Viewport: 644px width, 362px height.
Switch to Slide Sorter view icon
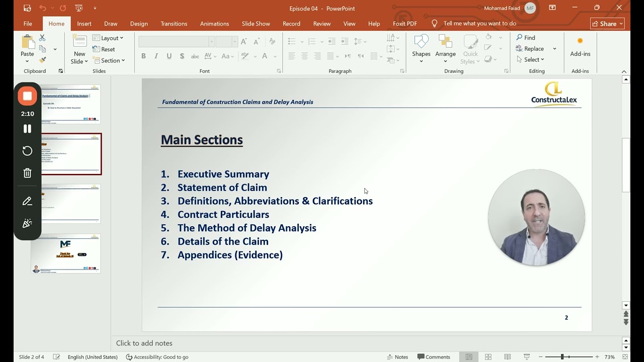pos(488,357)
